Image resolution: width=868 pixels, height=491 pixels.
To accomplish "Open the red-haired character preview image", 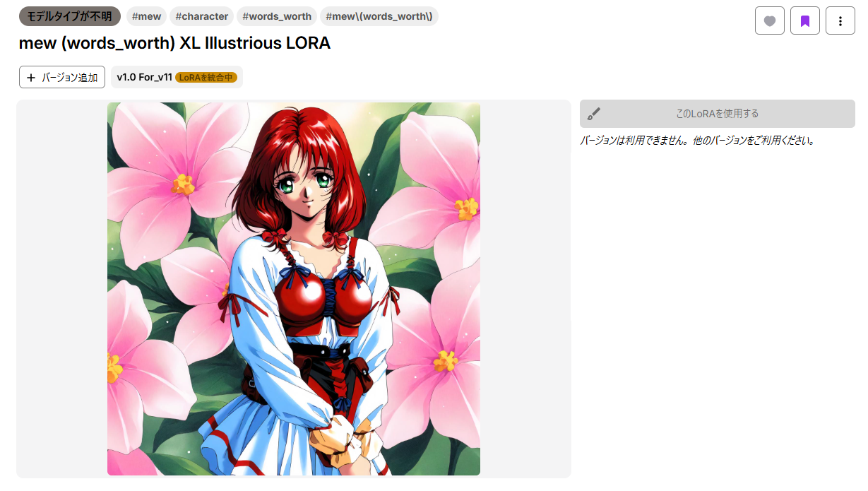I will [x=294, y=289].
